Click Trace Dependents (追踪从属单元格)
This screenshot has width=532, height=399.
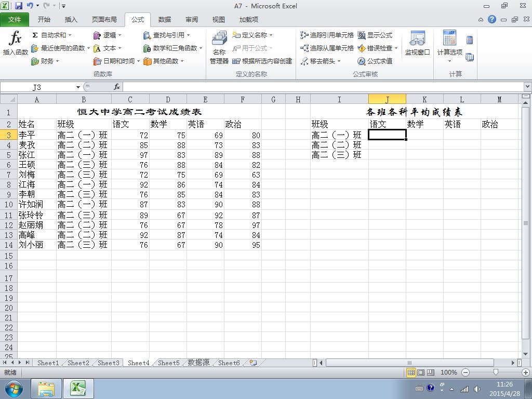[327, 48]
